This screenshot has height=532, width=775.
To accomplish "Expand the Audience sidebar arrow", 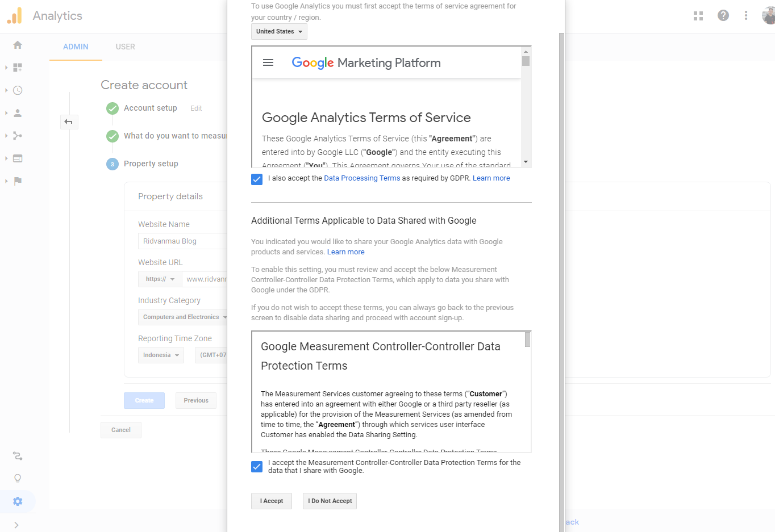I will click(x=6, y=113).
